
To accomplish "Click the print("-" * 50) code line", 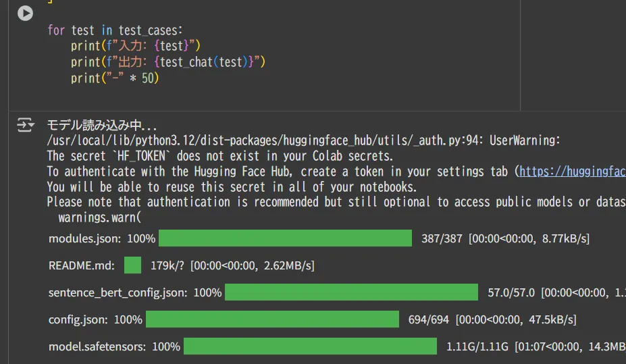I will 114,78.
